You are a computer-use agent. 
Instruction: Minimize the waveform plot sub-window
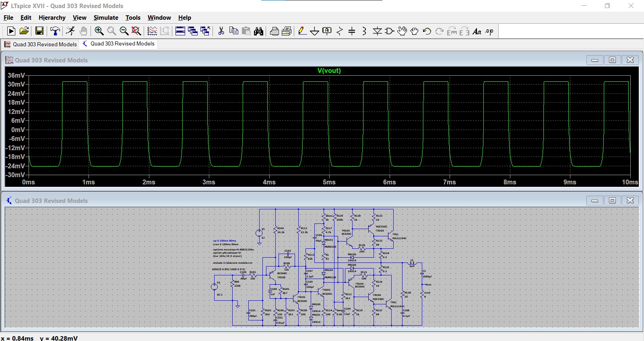pyautogui.click(x=594, y=60)
